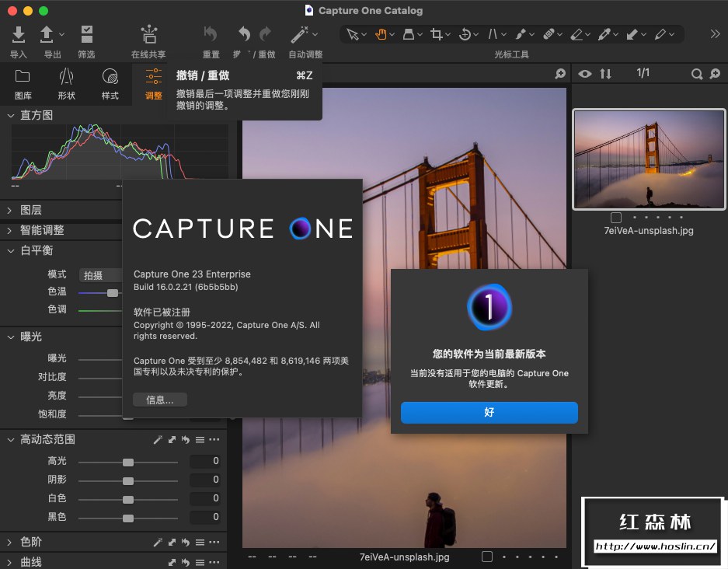
Task: Select the Crop cursor tool
Action: (437, 34)
